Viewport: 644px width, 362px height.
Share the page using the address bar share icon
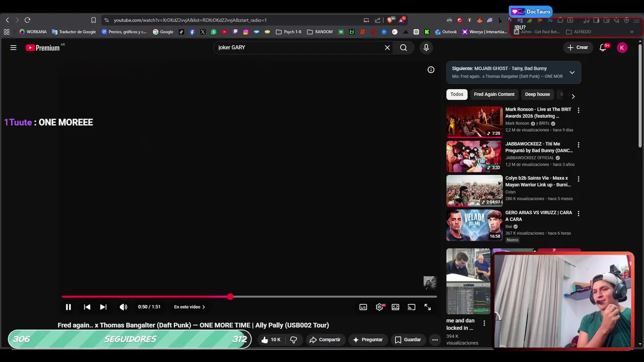coord(377,20)
